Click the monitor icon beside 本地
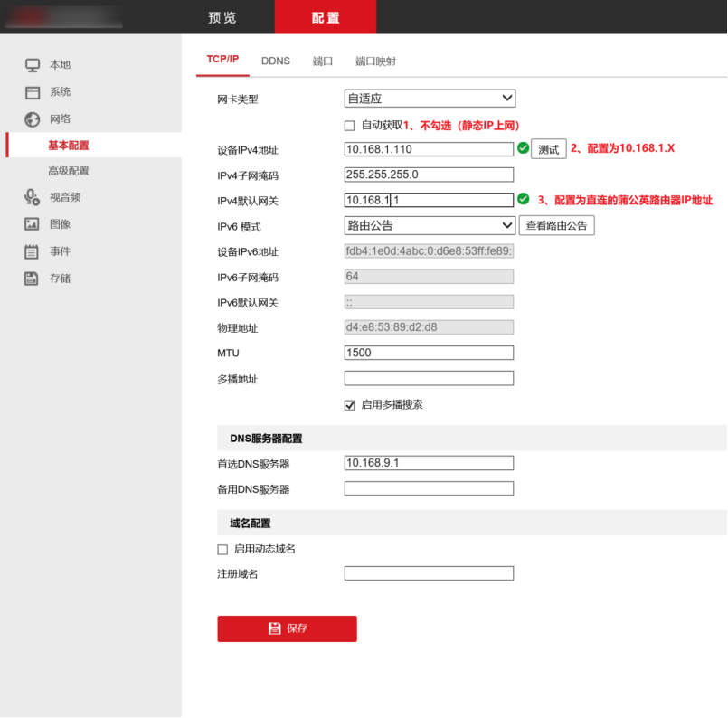Viewport: 728px width, 718px height. (33, 65)
